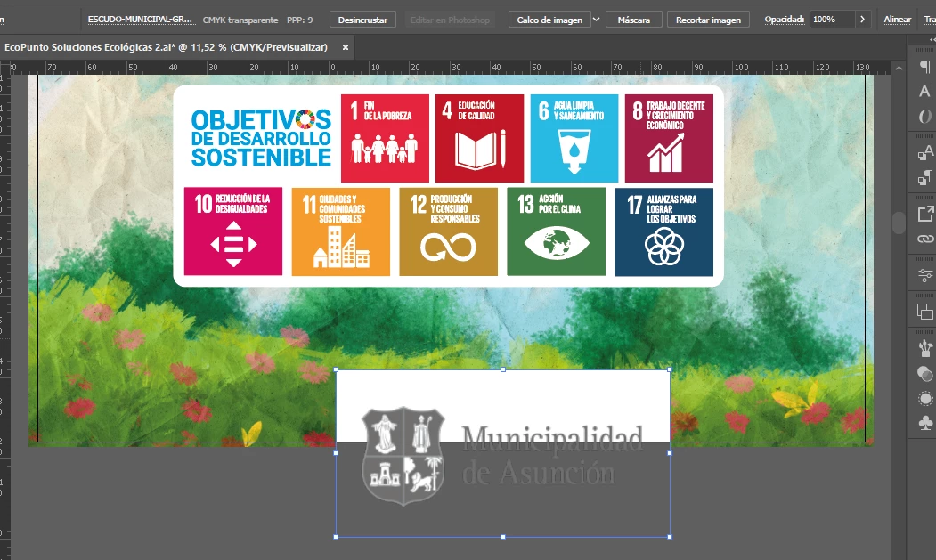The width and height of the screenshot is (936, 560).
Task: Close the EcoPunto Soluciones Ecológicas document tab
Action: click(x=345, y=47)
